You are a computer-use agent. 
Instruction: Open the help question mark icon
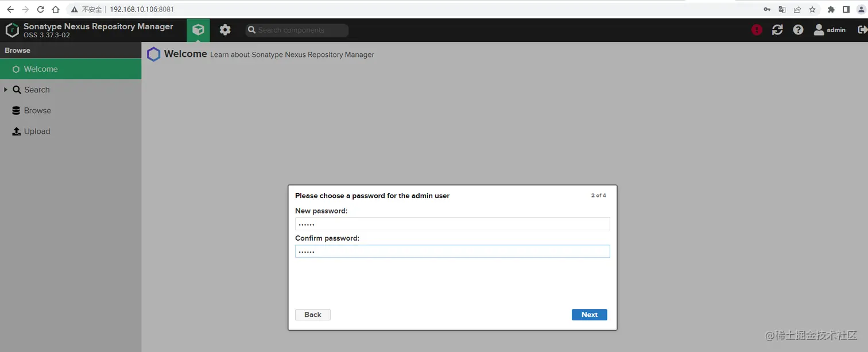click(798, 30)
